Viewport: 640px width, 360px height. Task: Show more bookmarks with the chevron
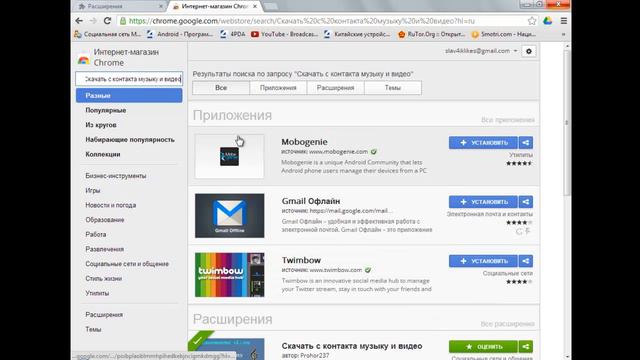pyautogui.click(x=564, y=34)
